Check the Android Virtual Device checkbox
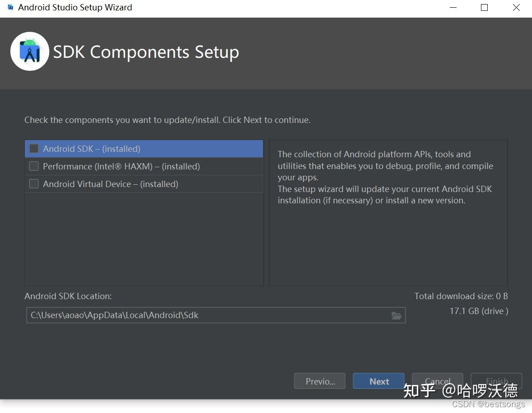The image size is (532, 413). pyautogui.click(x=34, y=184)
